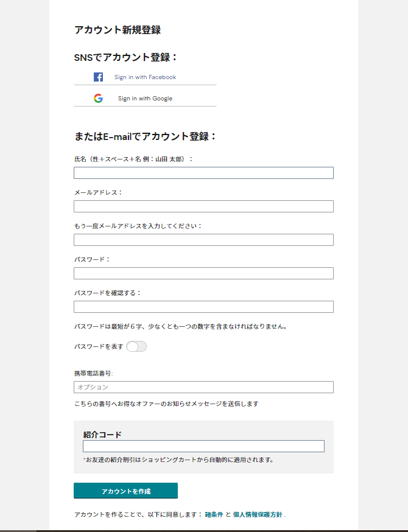Click the 携帯電話番号 オプション field

[203, 387]
